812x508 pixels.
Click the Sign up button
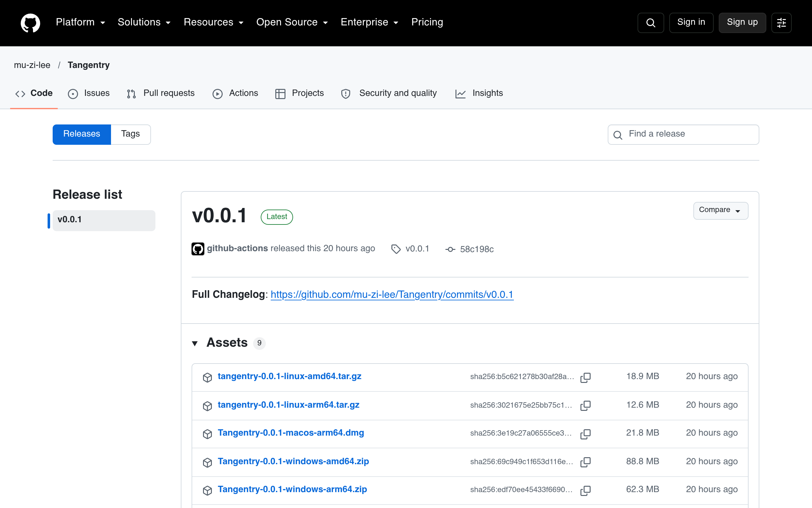click(742, 23)
